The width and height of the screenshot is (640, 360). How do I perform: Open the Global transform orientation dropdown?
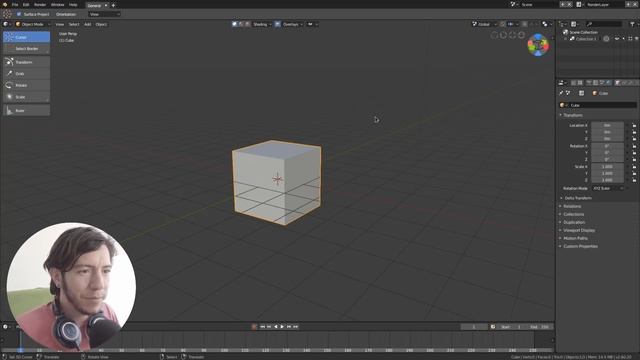484,24
